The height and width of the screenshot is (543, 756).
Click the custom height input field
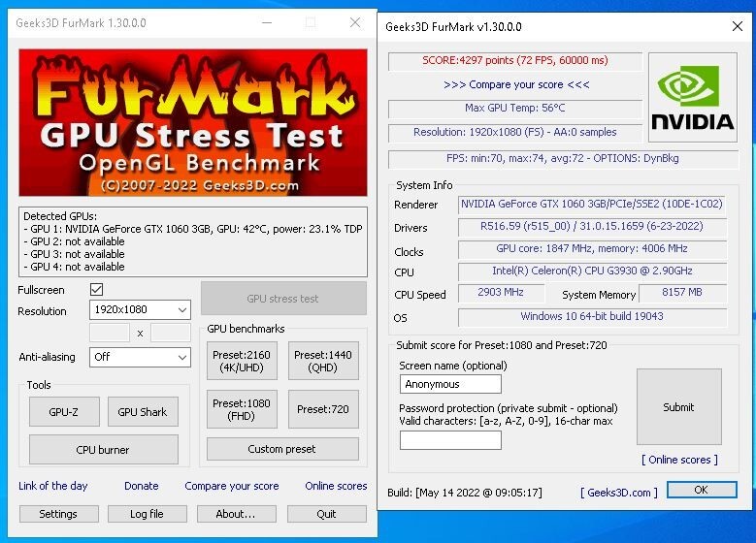click(x=171, y=333)
